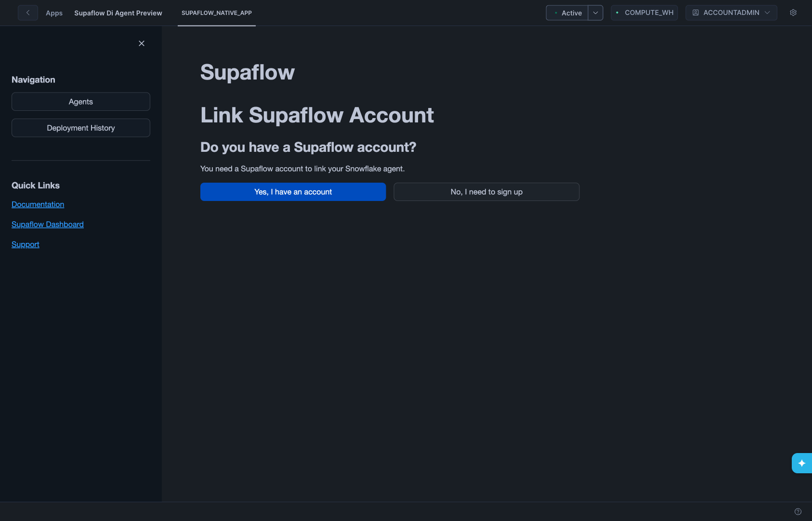Open the settings gear in the top-right corner
The width and height of the screenshot is (812, 521).
(793, 12)
